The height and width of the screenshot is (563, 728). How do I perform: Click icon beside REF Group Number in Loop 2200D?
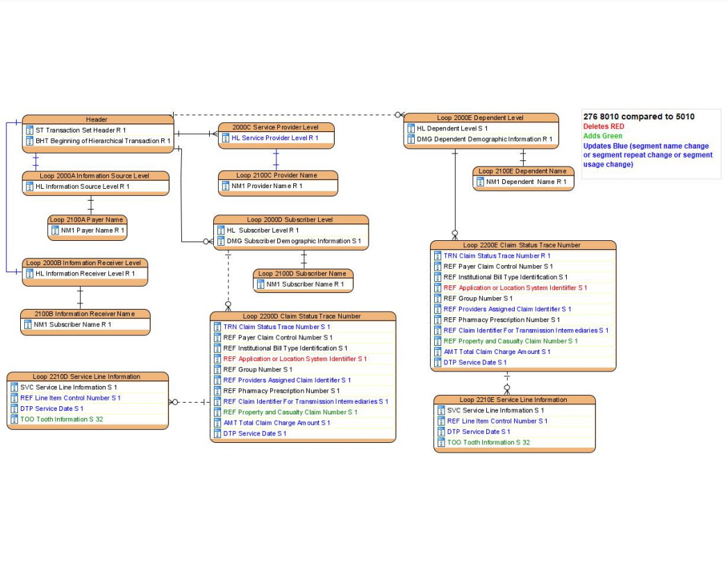point(217,369)
